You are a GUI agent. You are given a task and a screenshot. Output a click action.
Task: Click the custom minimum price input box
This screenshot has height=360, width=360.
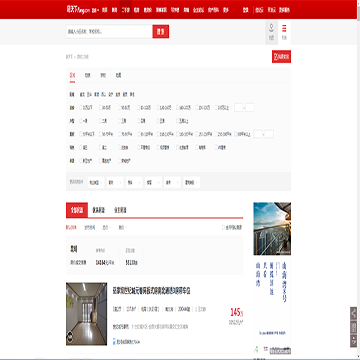pyautogui.click(x=239, y=108)
